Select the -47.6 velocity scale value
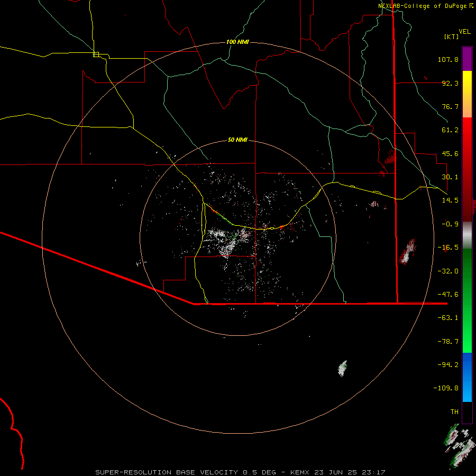Screen dimensions: 476x476 coord(448,295)
